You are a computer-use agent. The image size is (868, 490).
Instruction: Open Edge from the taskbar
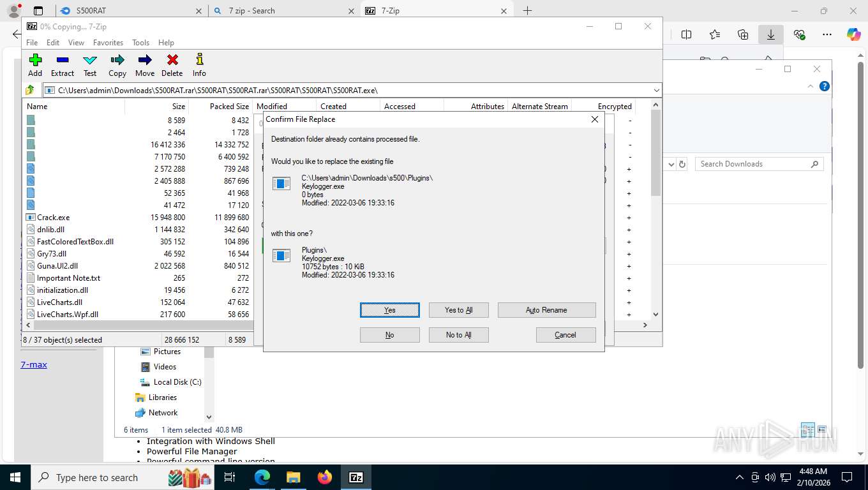coord(262,477)
